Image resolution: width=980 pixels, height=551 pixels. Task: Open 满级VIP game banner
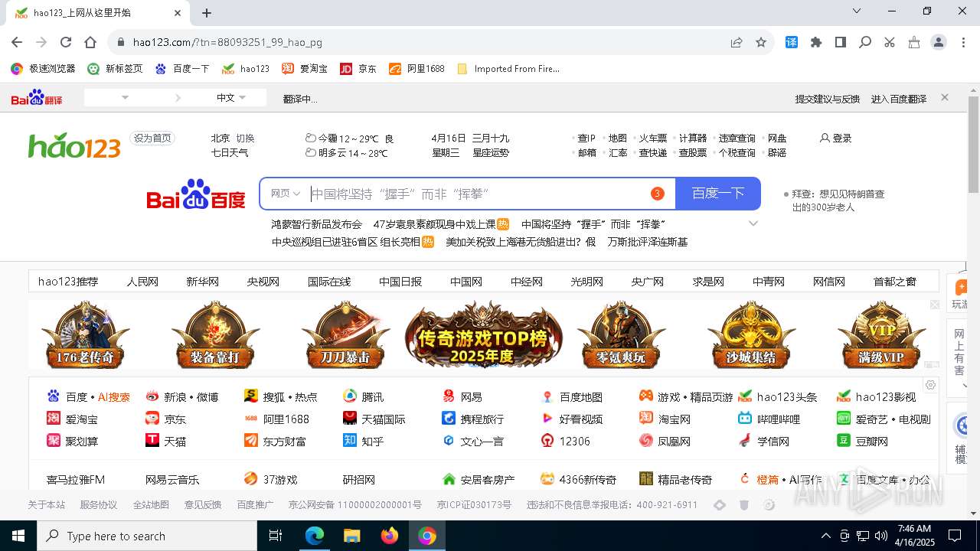pyautogui.click(x=881, y=335)
